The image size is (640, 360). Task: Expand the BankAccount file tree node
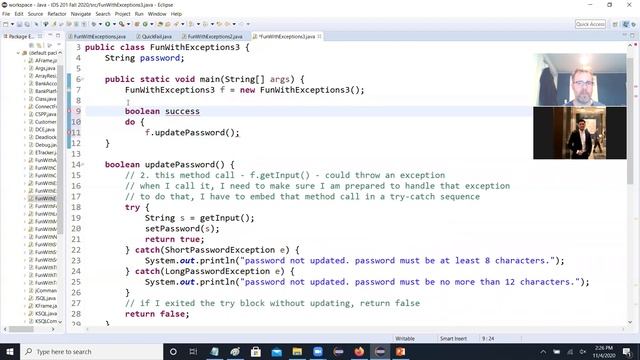24,83
